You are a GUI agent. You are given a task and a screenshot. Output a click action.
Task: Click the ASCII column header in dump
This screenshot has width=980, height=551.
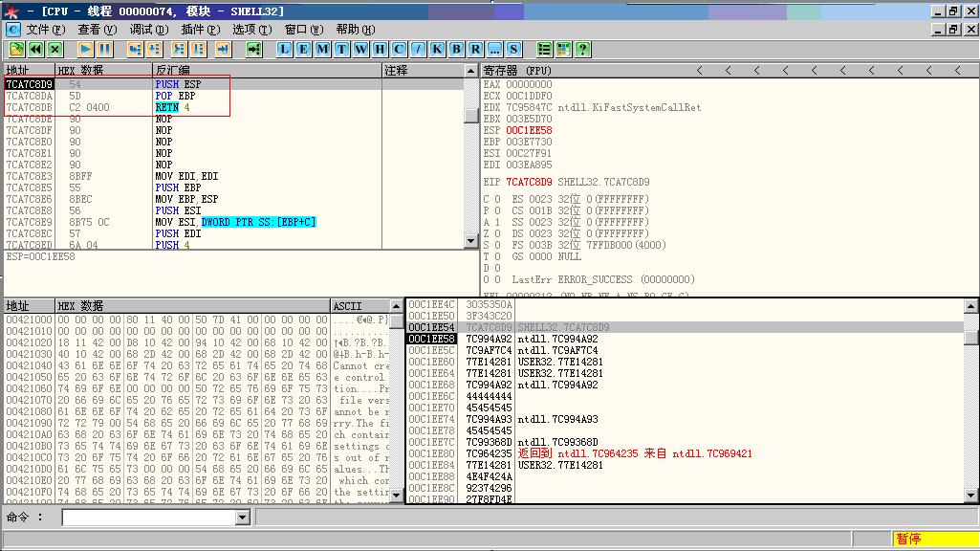(360, 306)
